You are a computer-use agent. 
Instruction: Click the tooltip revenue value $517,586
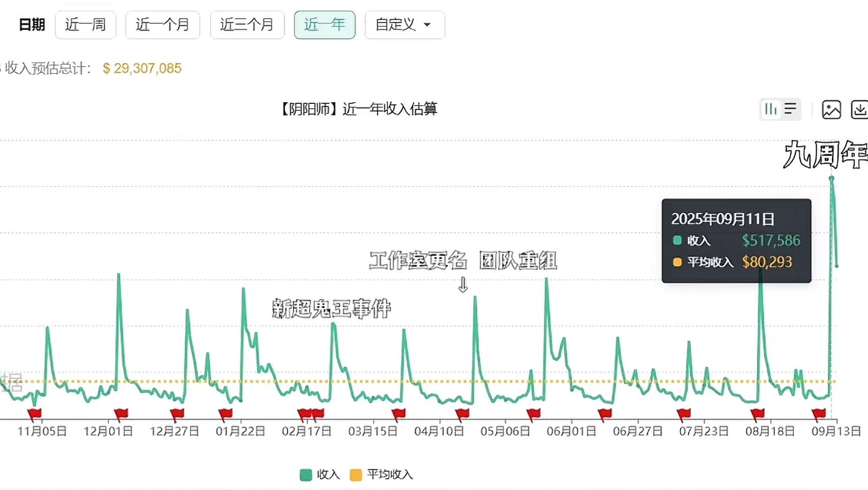[x=771, y=240]
